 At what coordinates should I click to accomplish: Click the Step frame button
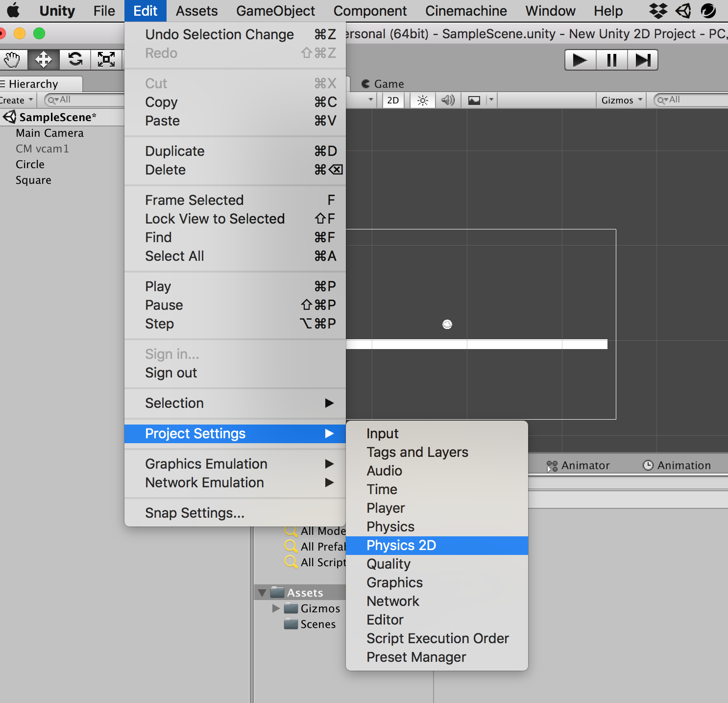coord(642,60)
